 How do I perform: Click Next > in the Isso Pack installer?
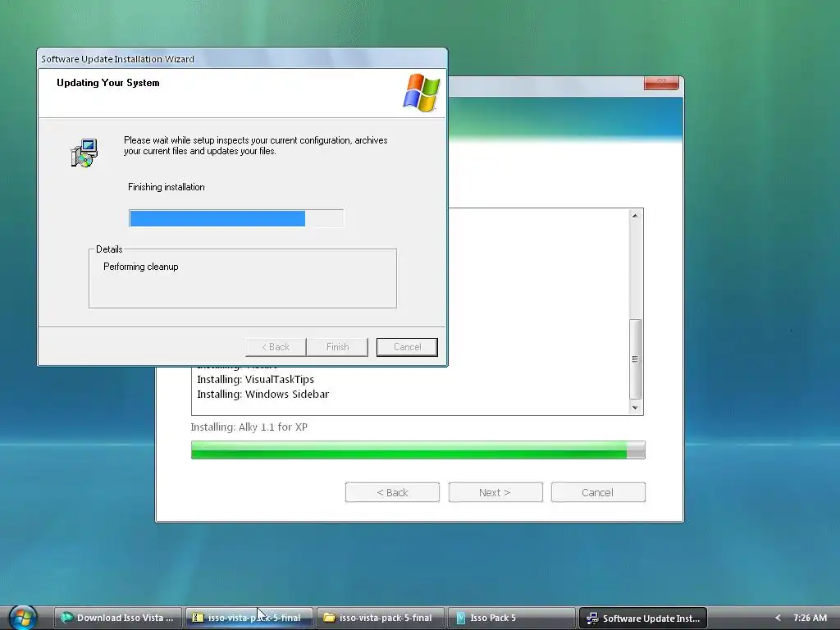coord(495,492)
